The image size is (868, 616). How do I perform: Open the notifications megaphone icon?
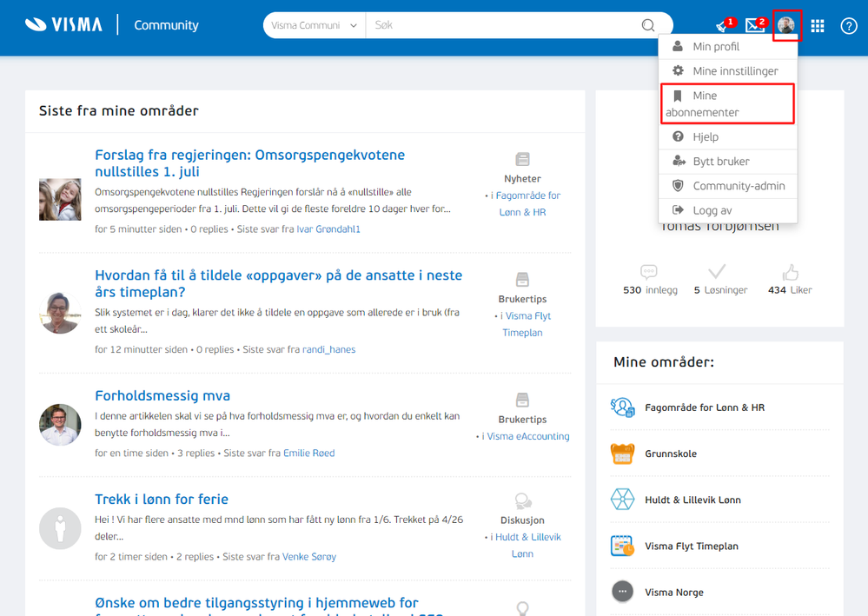coord(722,26)
